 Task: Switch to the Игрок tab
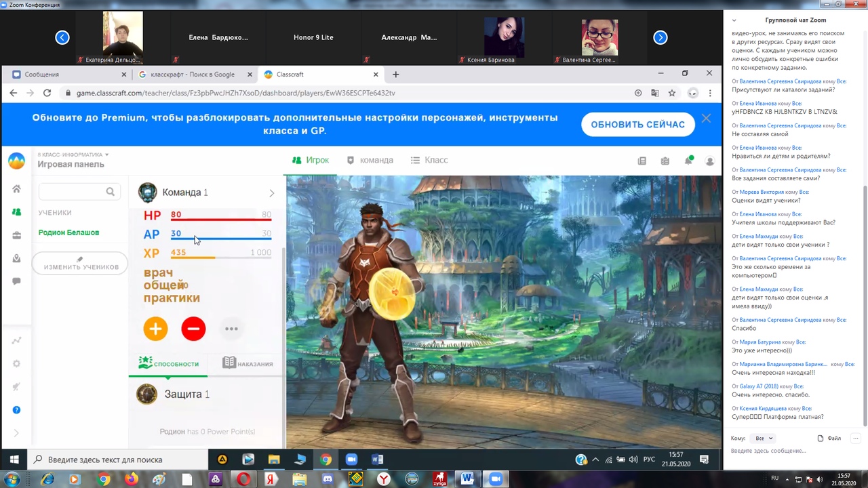click(311, 161)
